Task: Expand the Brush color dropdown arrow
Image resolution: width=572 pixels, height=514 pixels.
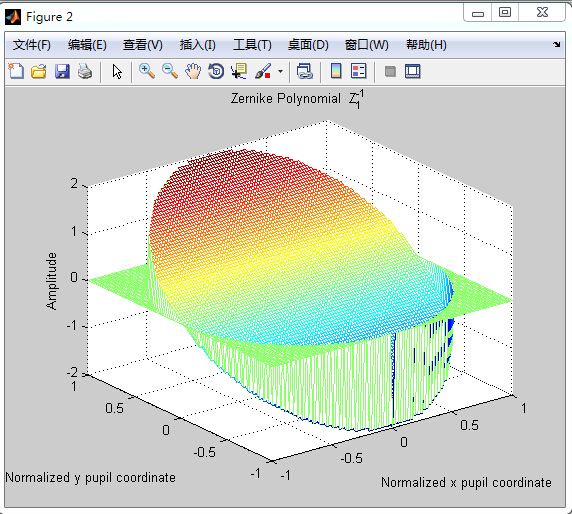Action: click(x=280, y=71)
